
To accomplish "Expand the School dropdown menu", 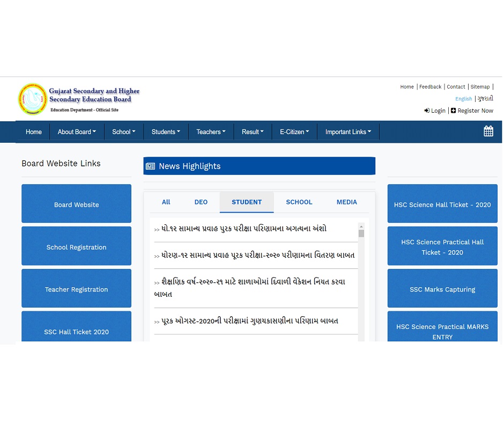I will point(124,132).
